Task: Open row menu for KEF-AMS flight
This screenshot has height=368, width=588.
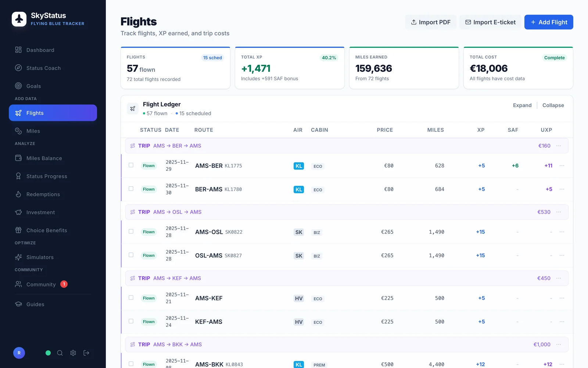Action: click(562, 322)
